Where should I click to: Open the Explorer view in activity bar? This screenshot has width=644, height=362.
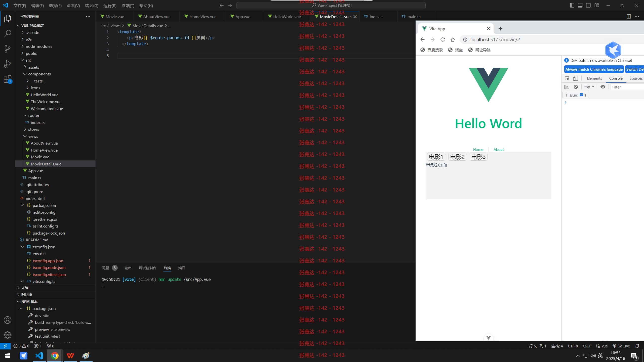click(x=8, y=18)
